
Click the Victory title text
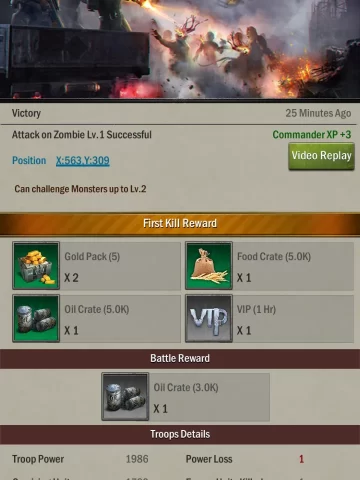(x=26, y=113)
